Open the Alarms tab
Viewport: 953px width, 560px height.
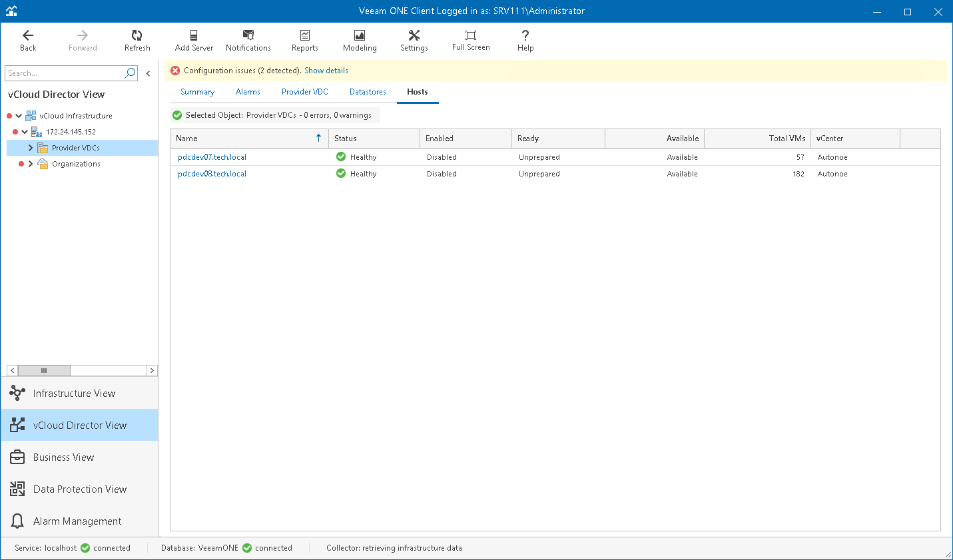click(x=248, y=92)
